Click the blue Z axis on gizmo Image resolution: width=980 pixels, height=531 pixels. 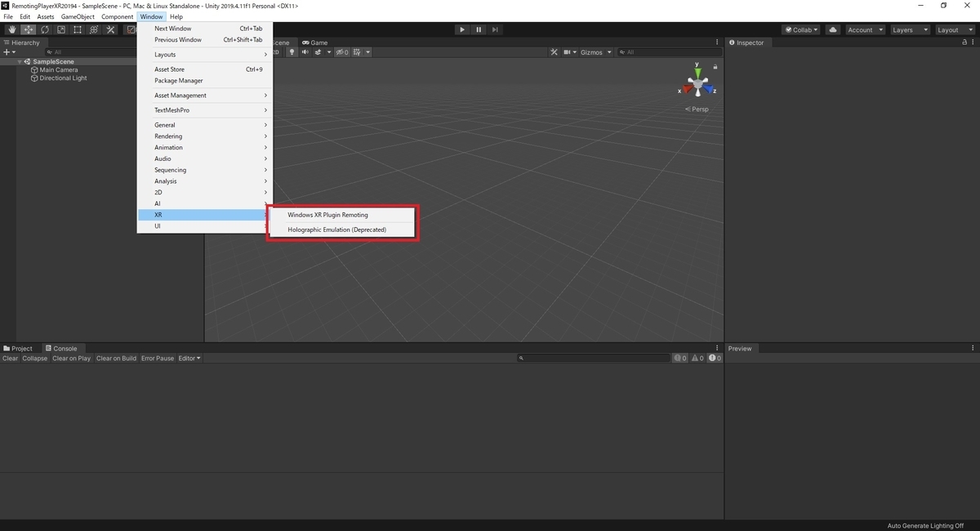click(x=710, y=90)
